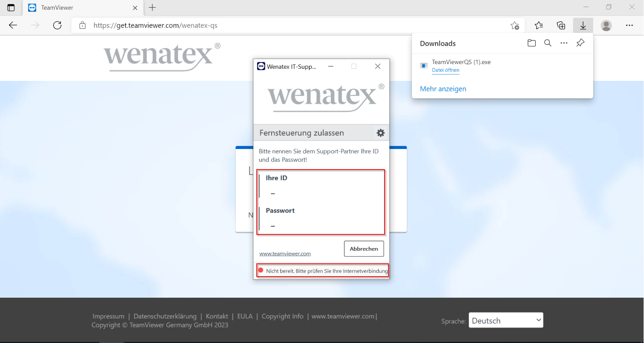This screenshot has height=343, width=644.
Task: Search downloads with magnifier icon
Action: [548, 43]
